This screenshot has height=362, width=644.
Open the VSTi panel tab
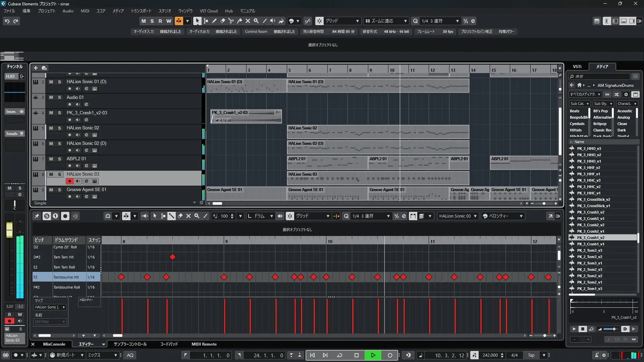coord(577,67)
